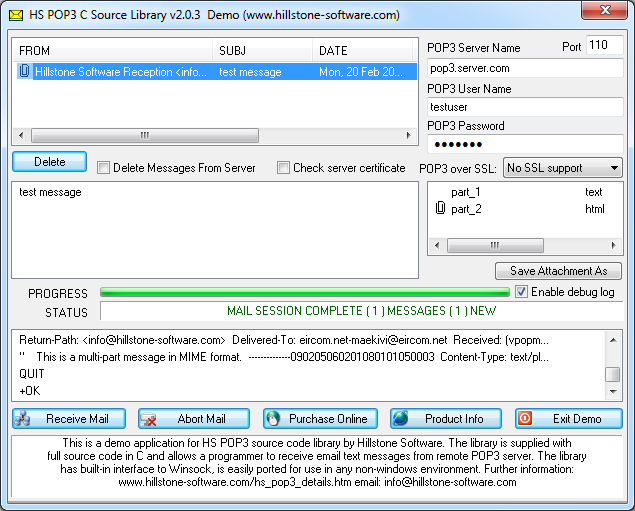Click Save Attachment As button

[558, 271]
